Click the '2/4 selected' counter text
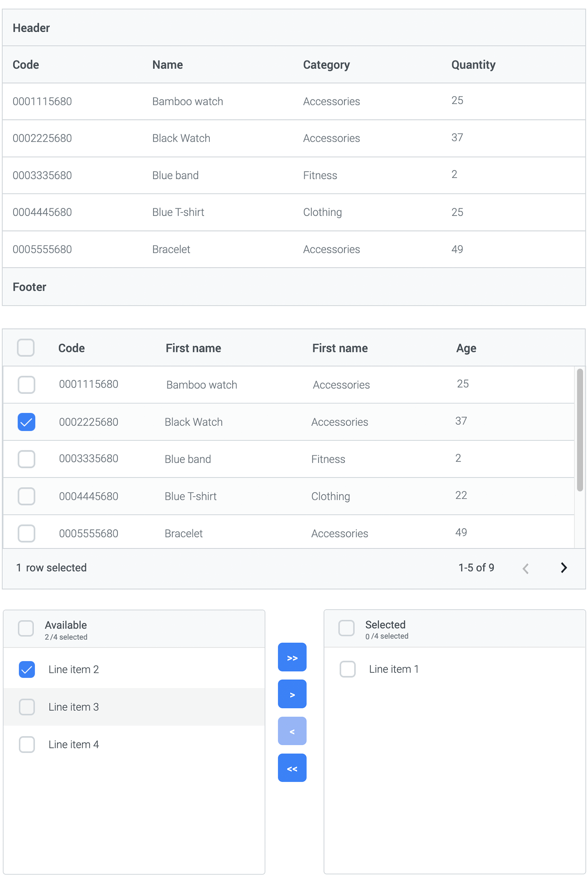 coord(66,637)
